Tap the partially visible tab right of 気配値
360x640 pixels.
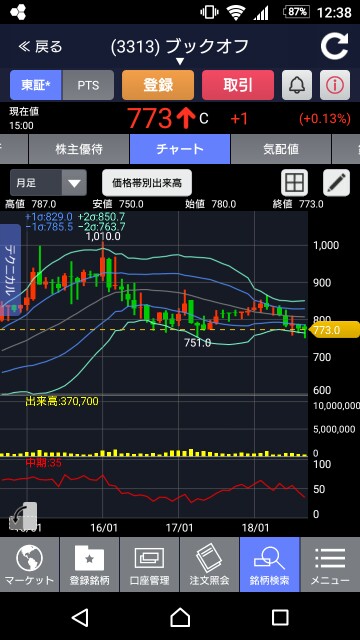pos(346,149)
